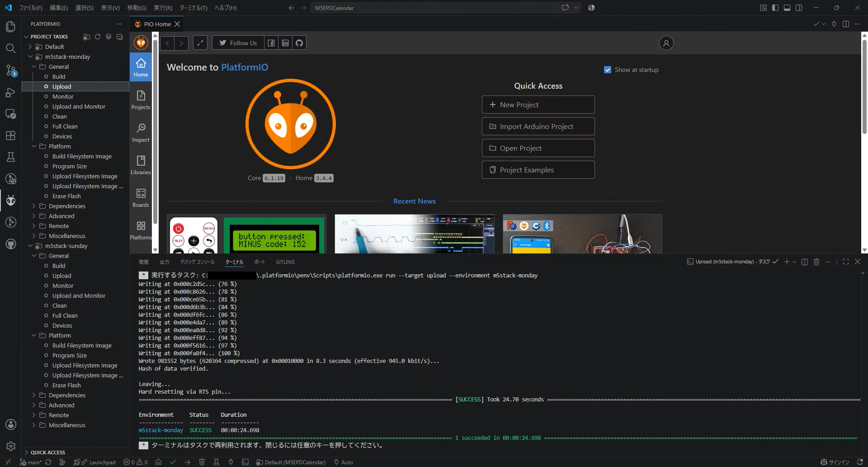Collapse the m5stack-sunday environment
868x467 pixels.
30,246
